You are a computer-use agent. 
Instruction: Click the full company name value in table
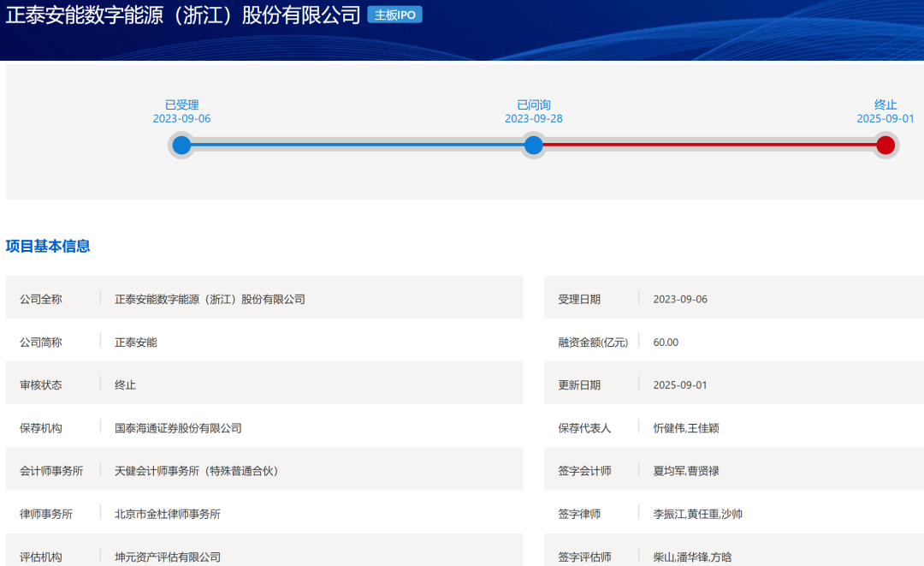[x=210, y=299]
